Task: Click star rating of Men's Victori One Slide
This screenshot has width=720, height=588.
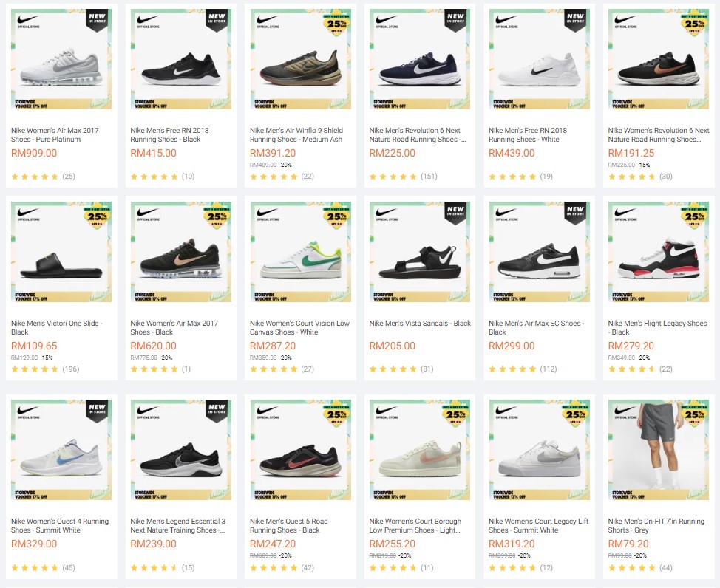Action: pyautogui.click(x=35, y=369)
